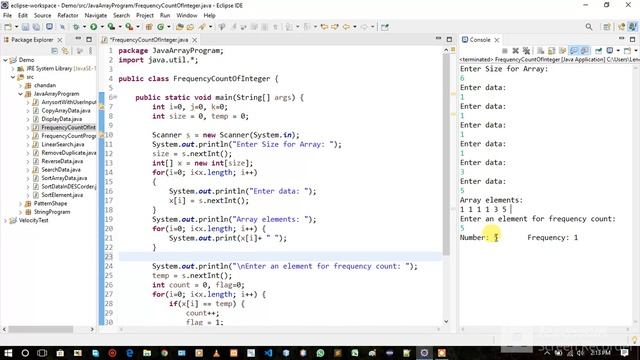Click the editor scroll-down arrow
The width and height of the screenshot is (640, 360).
tap(446, 322)
